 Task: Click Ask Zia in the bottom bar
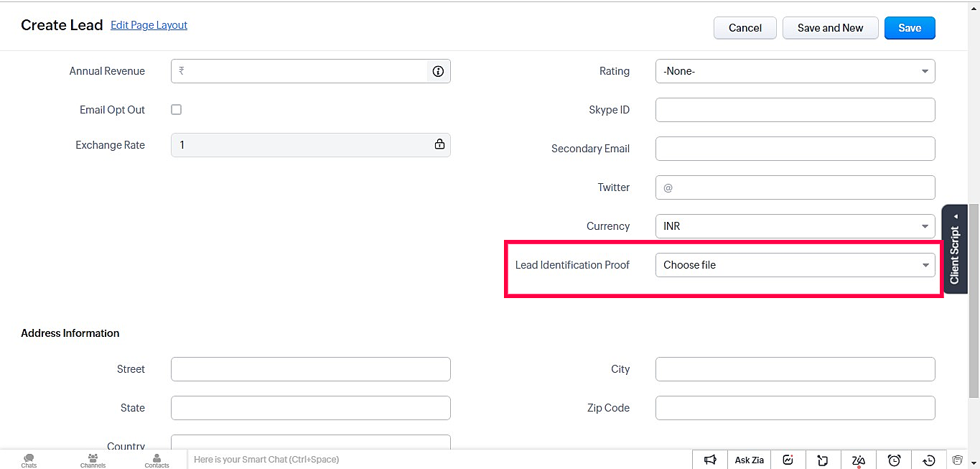(749, 460)
